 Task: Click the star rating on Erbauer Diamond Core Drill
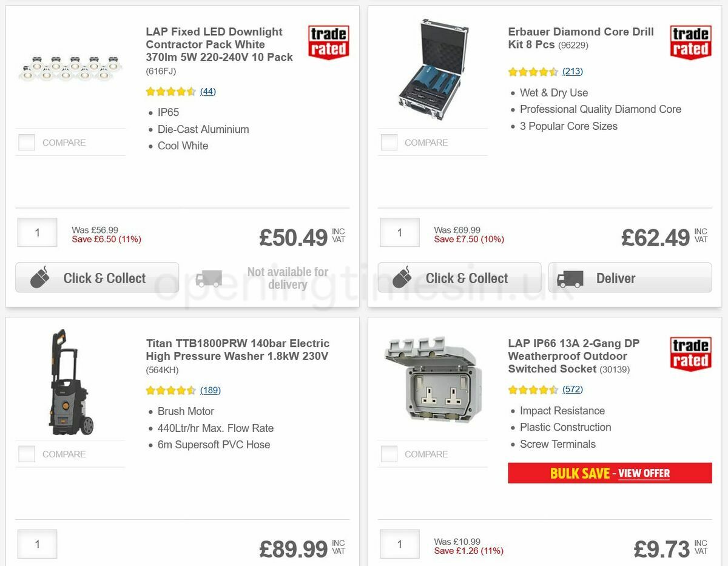533,71
